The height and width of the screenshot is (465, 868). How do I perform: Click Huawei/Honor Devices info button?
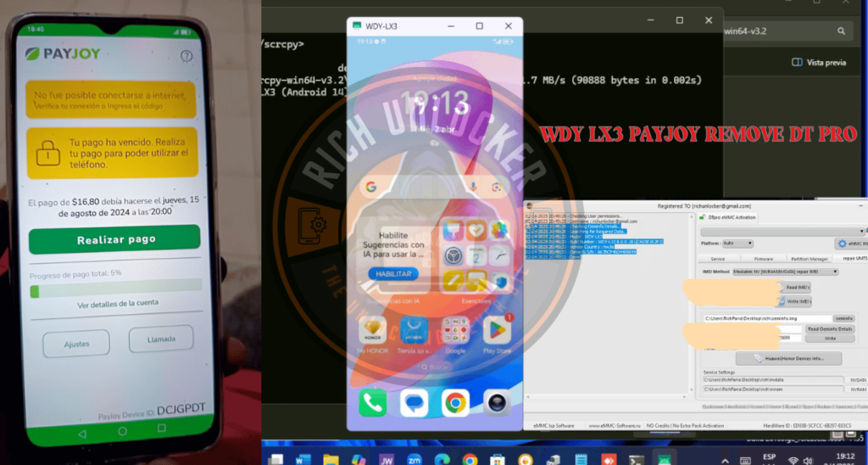pos(788,359)
